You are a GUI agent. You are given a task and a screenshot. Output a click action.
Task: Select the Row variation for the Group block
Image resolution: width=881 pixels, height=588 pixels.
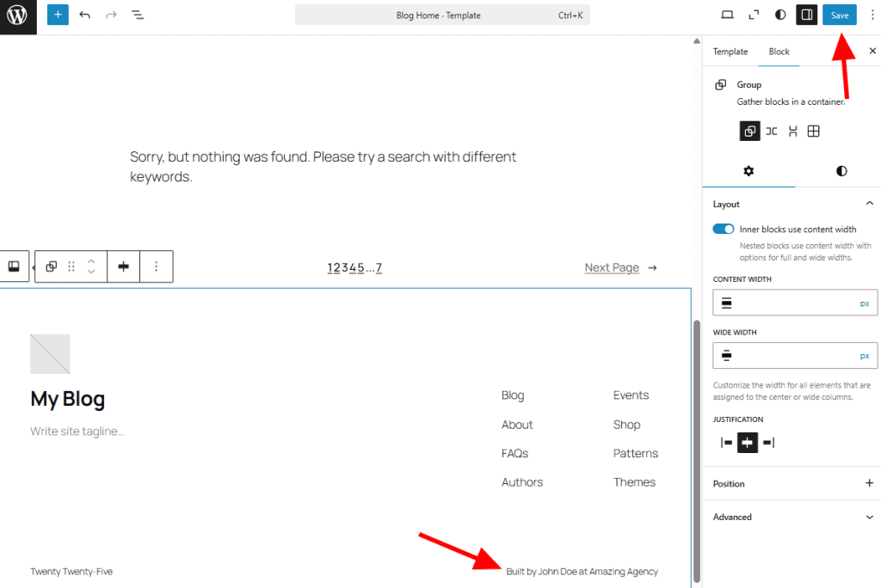pyautogui.click(x=771, y=131)
